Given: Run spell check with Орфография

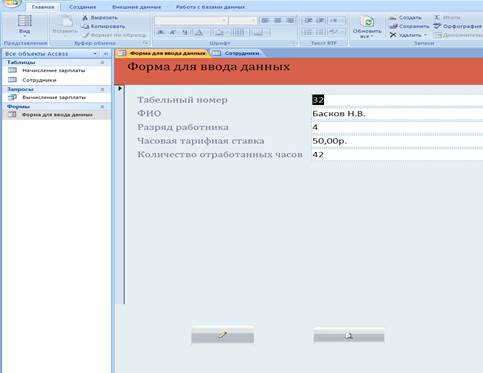Looking at the screenshot, I should 458,26.
